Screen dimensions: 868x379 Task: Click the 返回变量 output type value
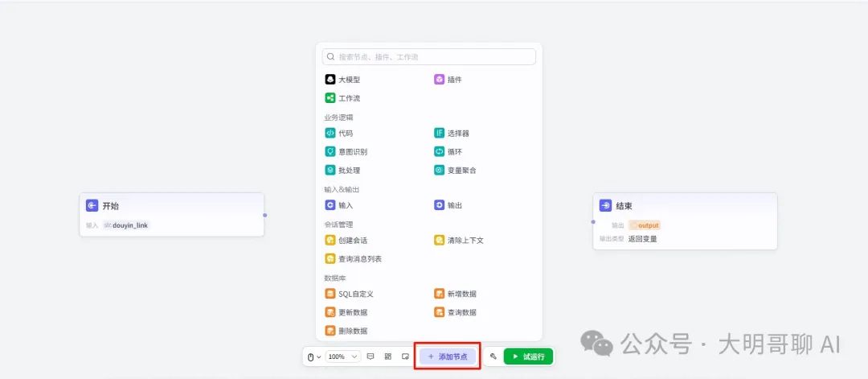(x=643, y=239)
